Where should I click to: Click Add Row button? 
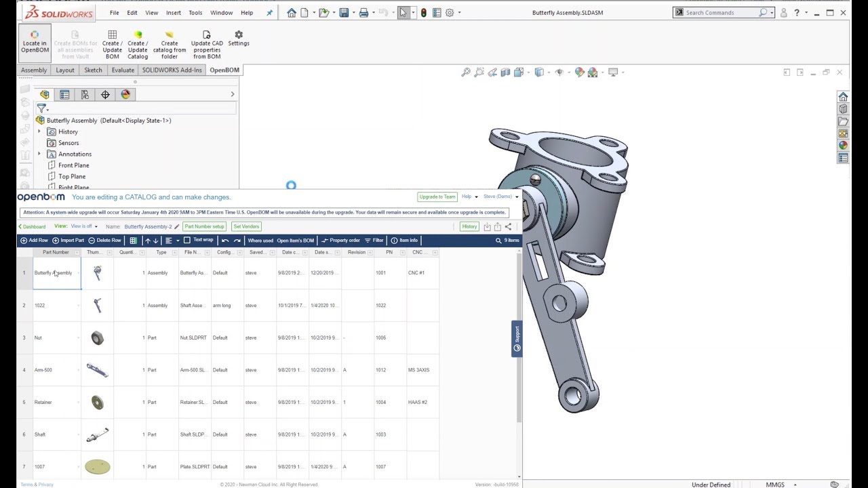35,241
